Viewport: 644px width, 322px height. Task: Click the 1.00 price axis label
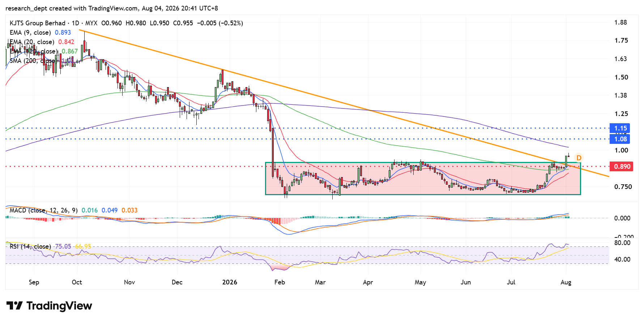[621, 150]
